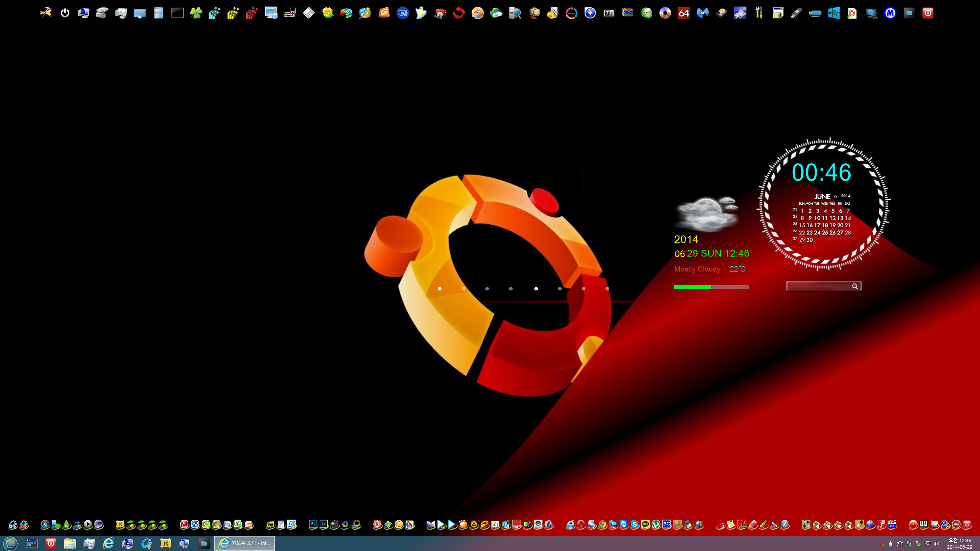Screen dimensions: 980x551
Task: Click the green progress bar widget
Action: point(711,287)
